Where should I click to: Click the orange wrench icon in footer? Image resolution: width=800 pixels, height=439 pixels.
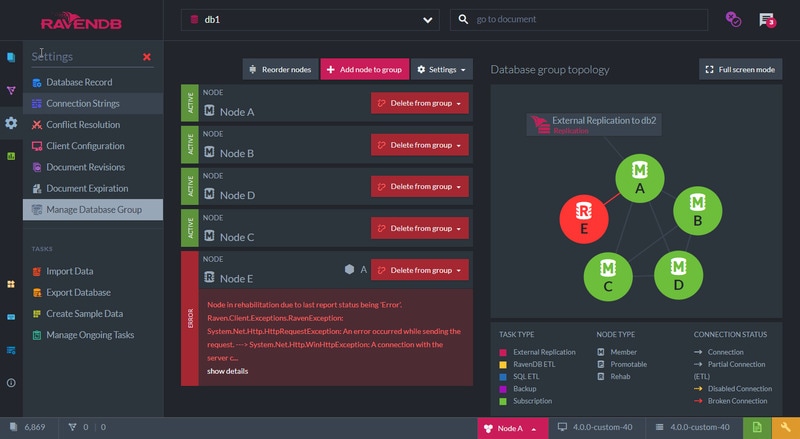[785, 428]
